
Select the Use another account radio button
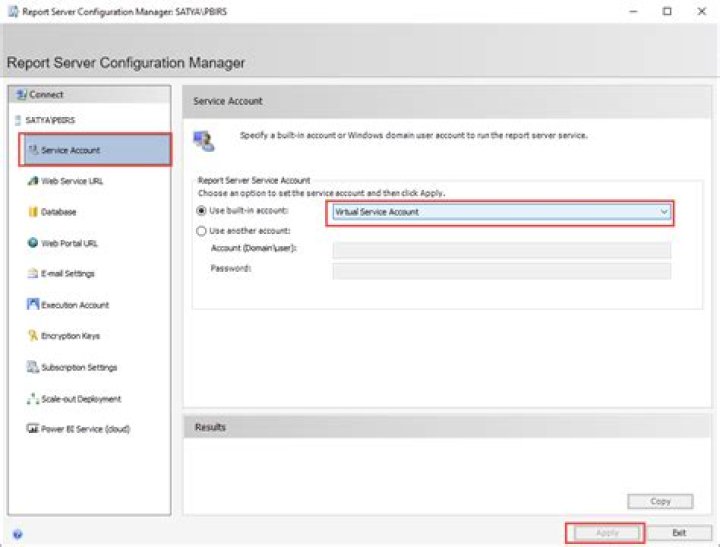tap(201, 231)
